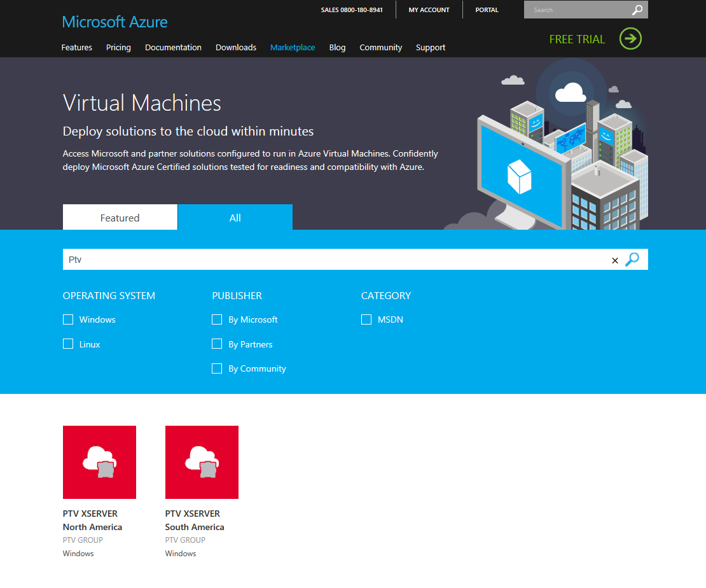Open the PORTAL link
Screen dimensions: 706x588
pyautogui.click(x=487, y=10)
